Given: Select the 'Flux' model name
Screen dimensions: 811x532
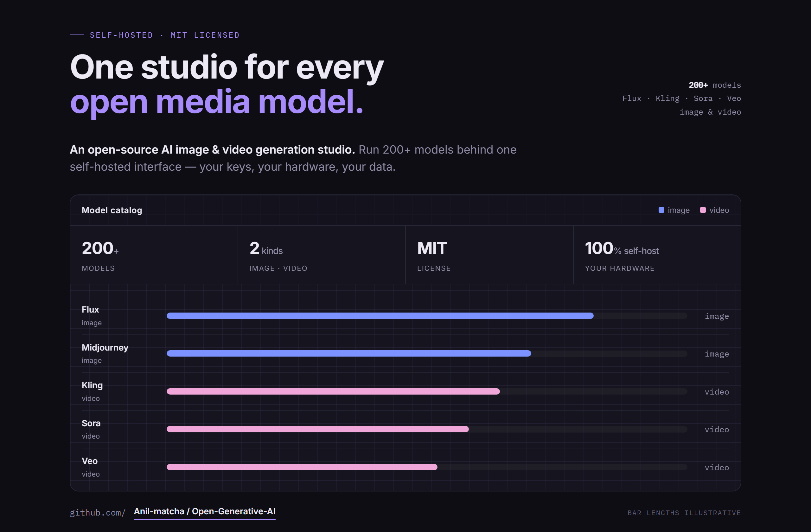Looking at the screenshot, I should pos(90,310).
